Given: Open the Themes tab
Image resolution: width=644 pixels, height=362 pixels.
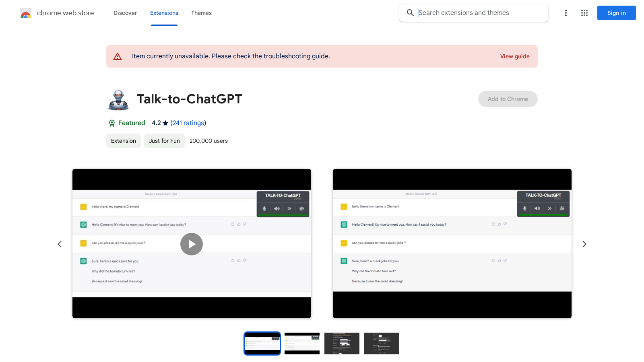Looking at the screenshot, I should (x=201, y=13).
